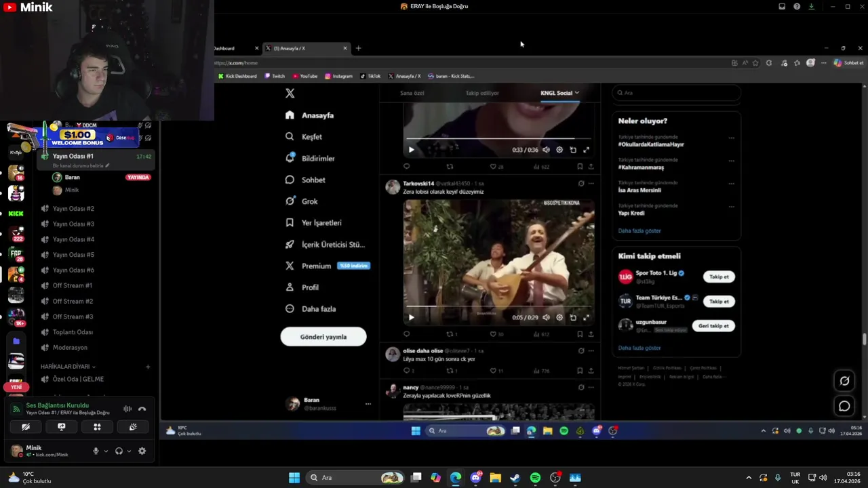Toggle Discord camera button
Viewport: 868px width, 488px height.
click(26, 427)
